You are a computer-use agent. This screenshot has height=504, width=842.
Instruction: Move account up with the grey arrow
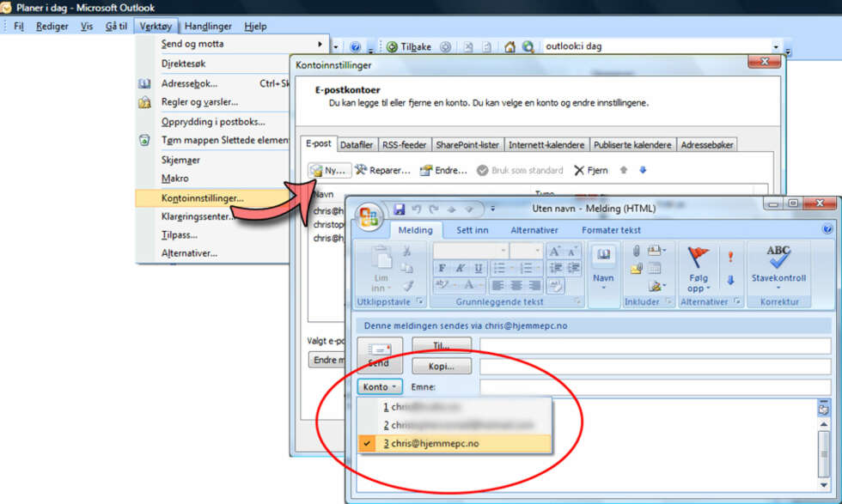tap(624, 170)
